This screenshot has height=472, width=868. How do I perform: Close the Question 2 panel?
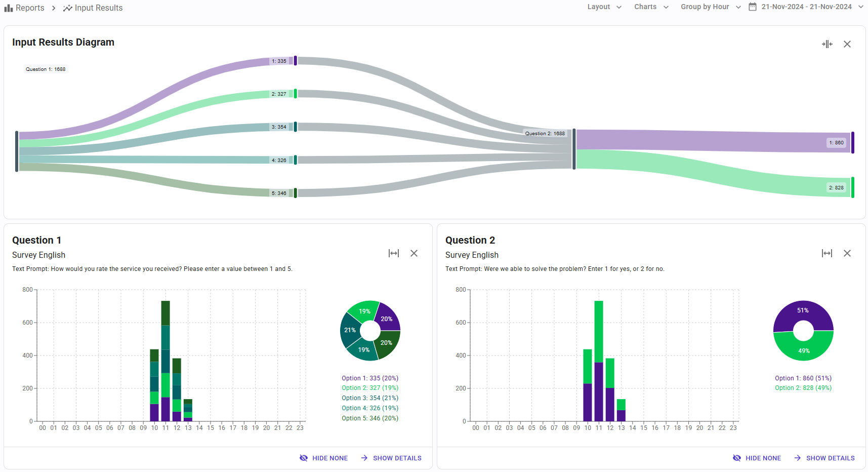tap(847, 253)
